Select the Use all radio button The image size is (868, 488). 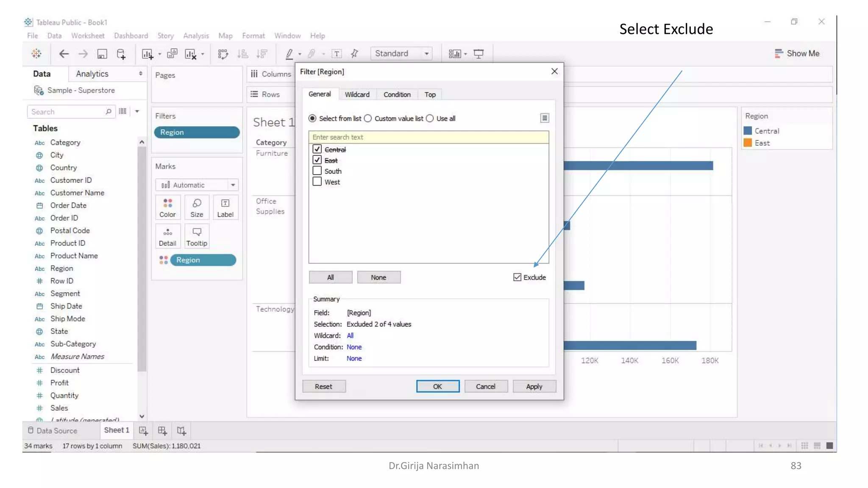(x=430, y=119)
